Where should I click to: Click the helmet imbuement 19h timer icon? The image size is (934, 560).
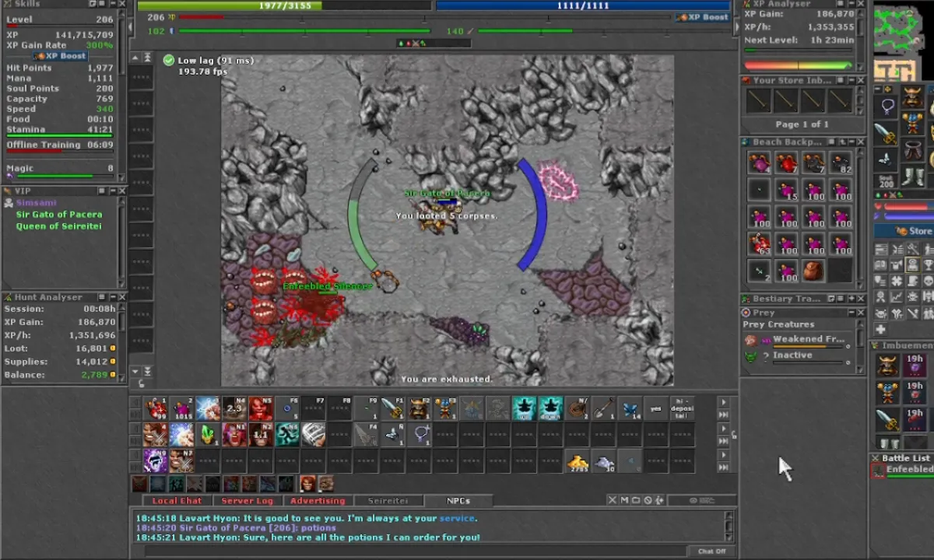(915, 365)
